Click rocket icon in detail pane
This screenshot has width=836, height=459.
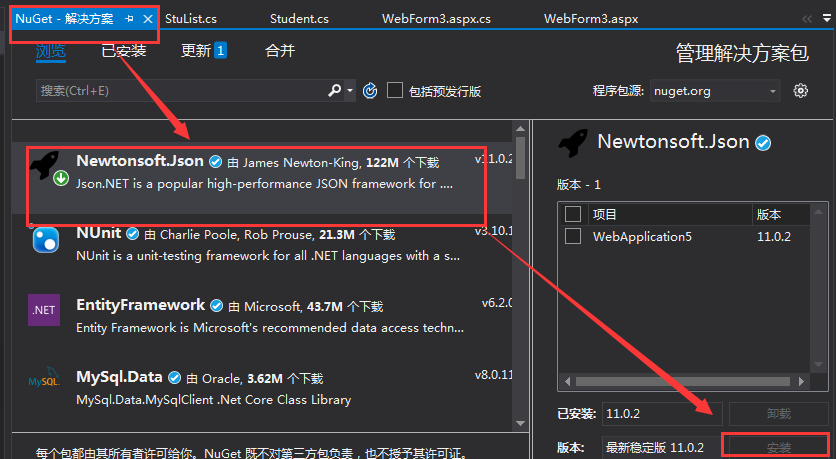click(573, 143)
